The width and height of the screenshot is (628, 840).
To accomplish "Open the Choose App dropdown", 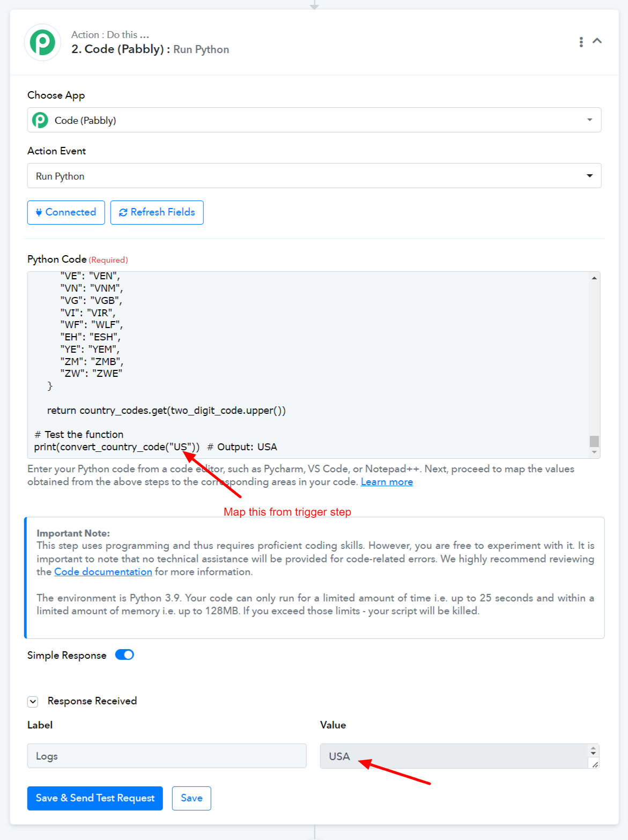I will click(x=314, y=120).
